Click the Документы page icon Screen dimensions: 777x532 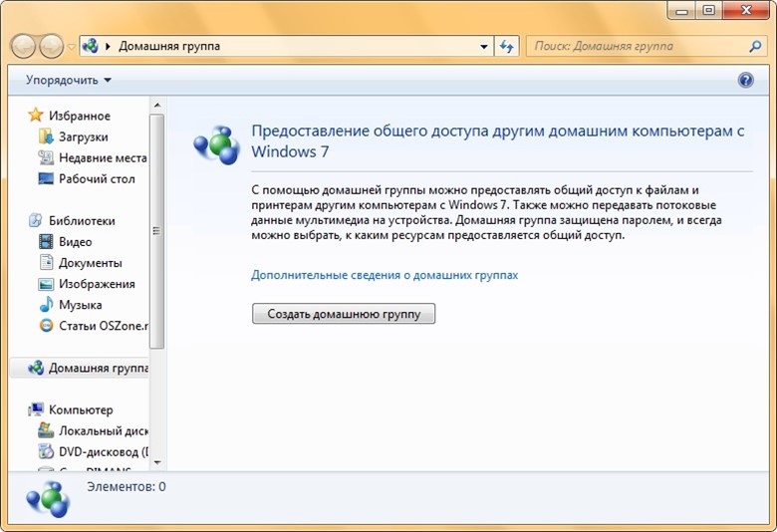(x=46, y=262)
